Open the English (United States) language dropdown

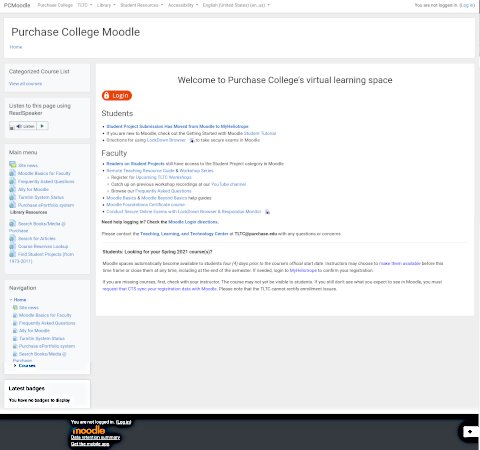[x=236, y=5]
